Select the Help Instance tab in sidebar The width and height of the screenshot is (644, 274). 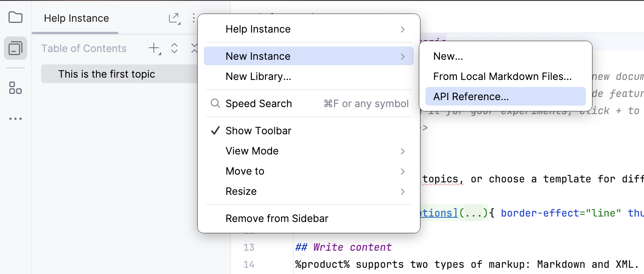[x=76, y=18]
